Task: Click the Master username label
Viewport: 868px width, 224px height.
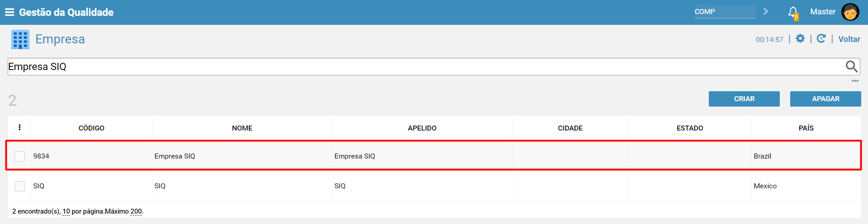Action: [823, 12]
